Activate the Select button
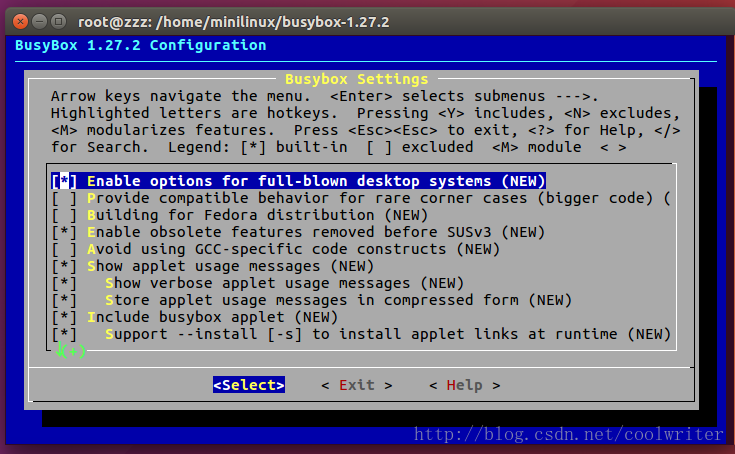 pos(249,385)
